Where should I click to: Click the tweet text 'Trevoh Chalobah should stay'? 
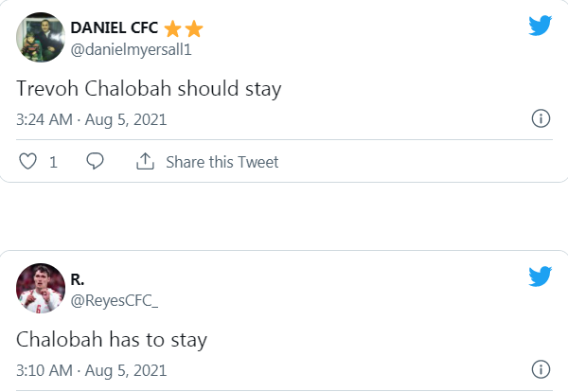coord(150,89)
